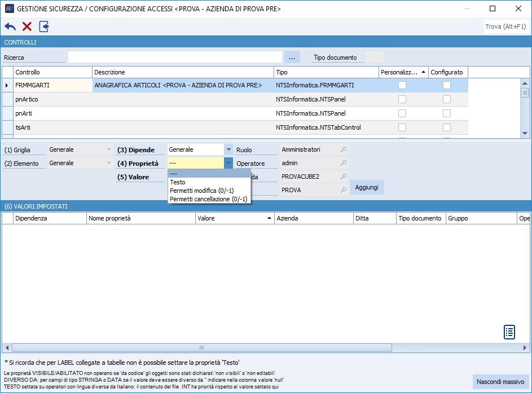Expand the Dipende Generale dropdown

(228, 150)
